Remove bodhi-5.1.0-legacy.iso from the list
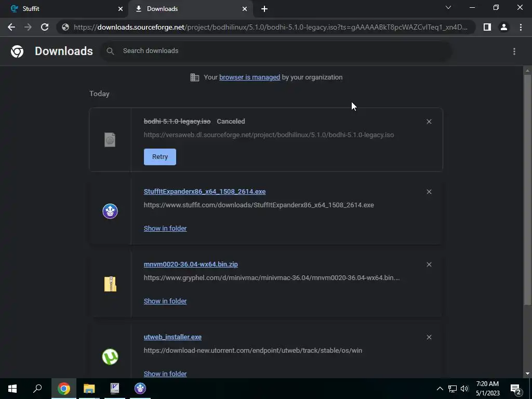The width and height of the screenshot is (532, 399). click(x=429, y=122)
